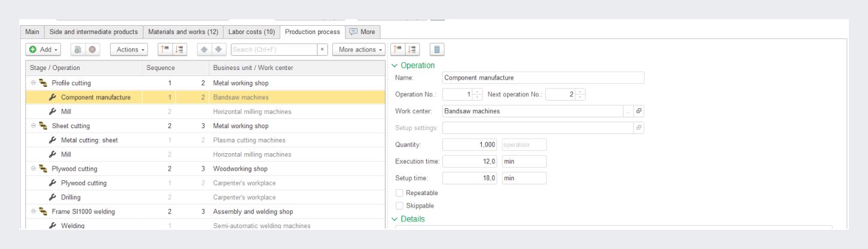Click the move up arrow icon
Image resolution: width=868 pixels, height=249 pixels.
click(x=204, y=50)
